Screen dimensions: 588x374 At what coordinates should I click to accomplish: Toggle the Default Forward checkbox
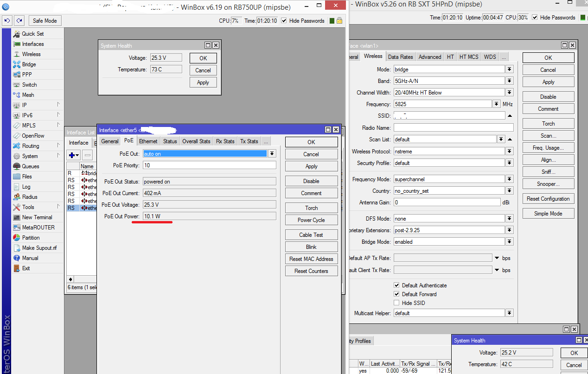click(396, 294)
